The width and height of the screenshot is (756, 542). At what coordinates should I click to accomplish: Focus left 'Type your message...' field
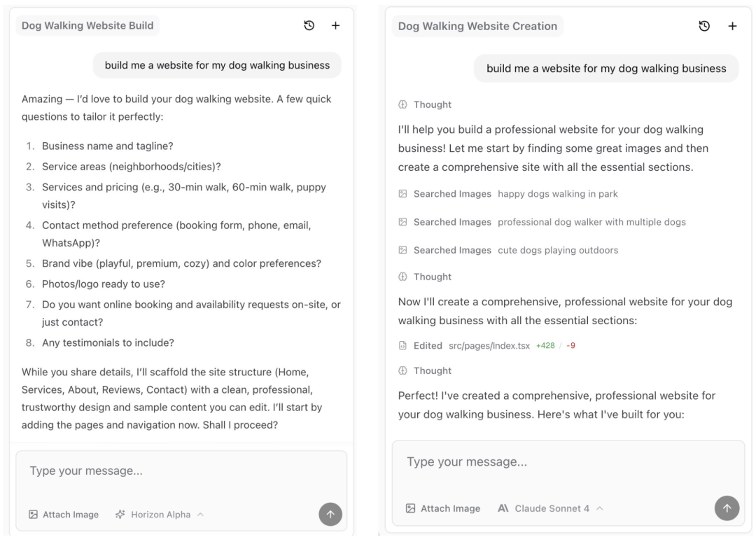[x=181, y=471]
